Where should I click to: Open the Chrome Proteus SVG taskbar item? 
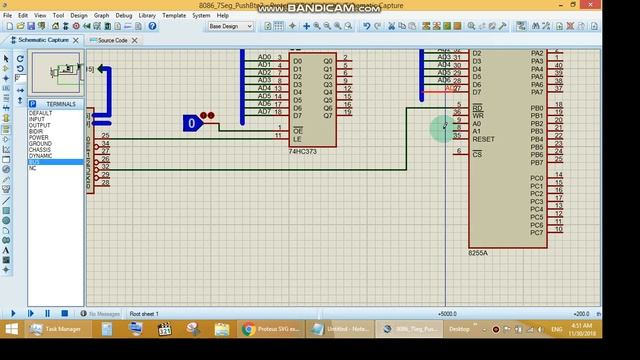click(271, 329)
